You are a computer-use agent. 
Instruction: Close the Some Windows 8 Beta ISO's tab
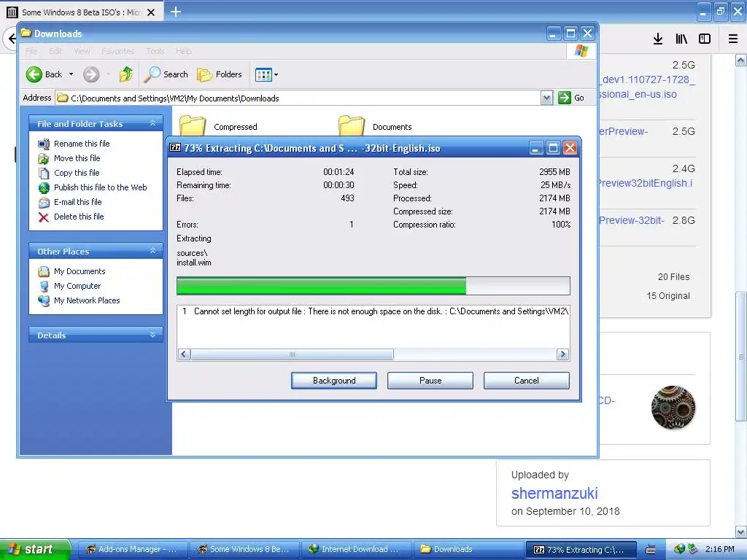(151, 12)
